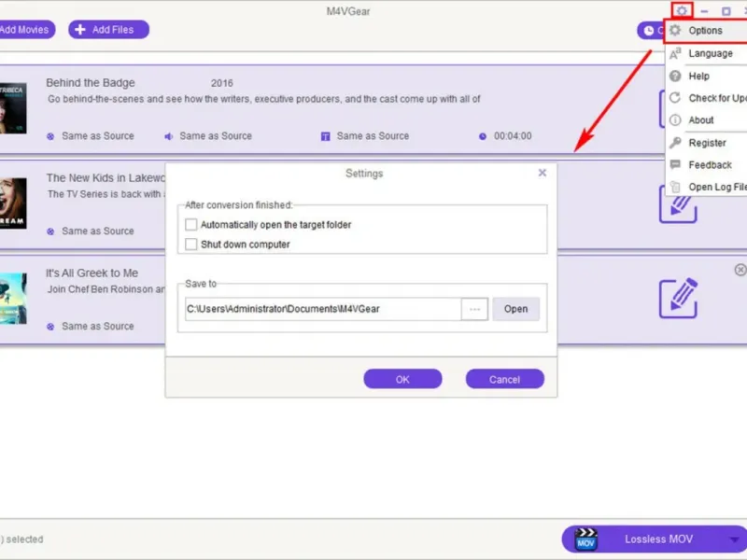Remove It's All Greek to Me item
This screenshot has width=747, height=560.
[x=740, y=270]
